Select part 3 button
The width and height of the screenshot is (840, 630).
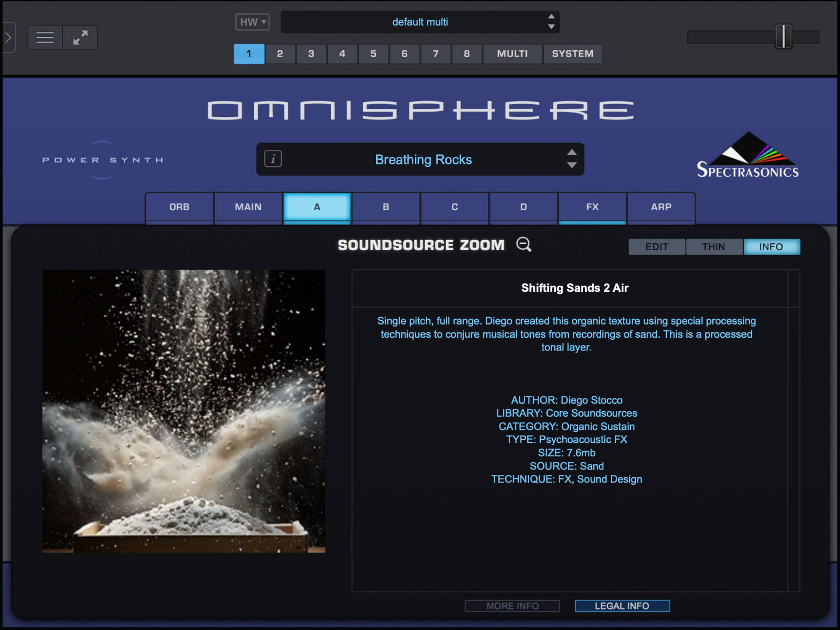click(311, 54)
